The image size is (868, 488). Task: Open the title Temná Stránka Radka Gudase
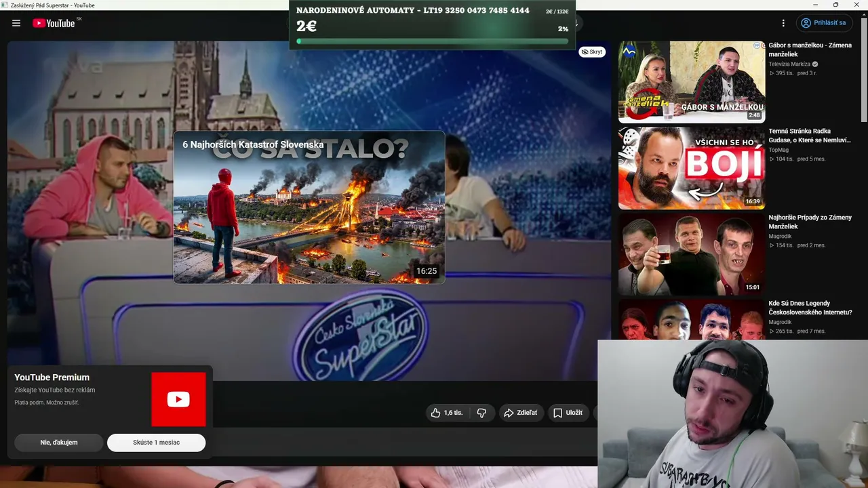tap(810, 136)
